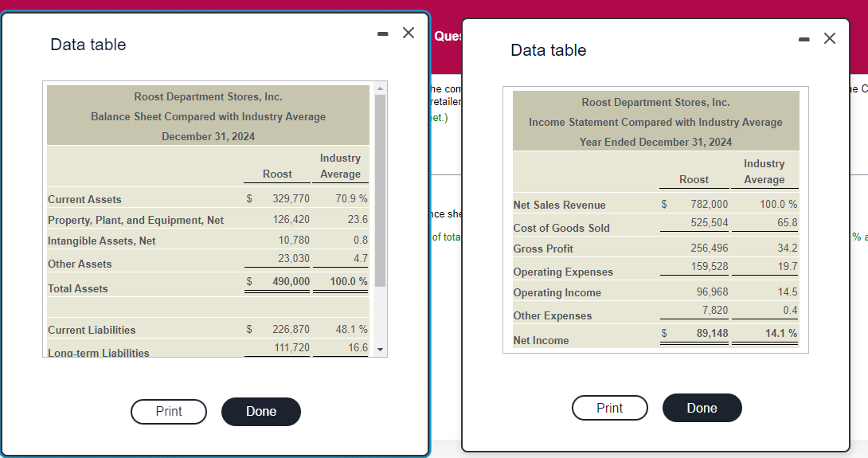Screen dimensions: 868x458
Task: Click the 111,720 long-term liabilities value
Action: click(x=291, y=348)
